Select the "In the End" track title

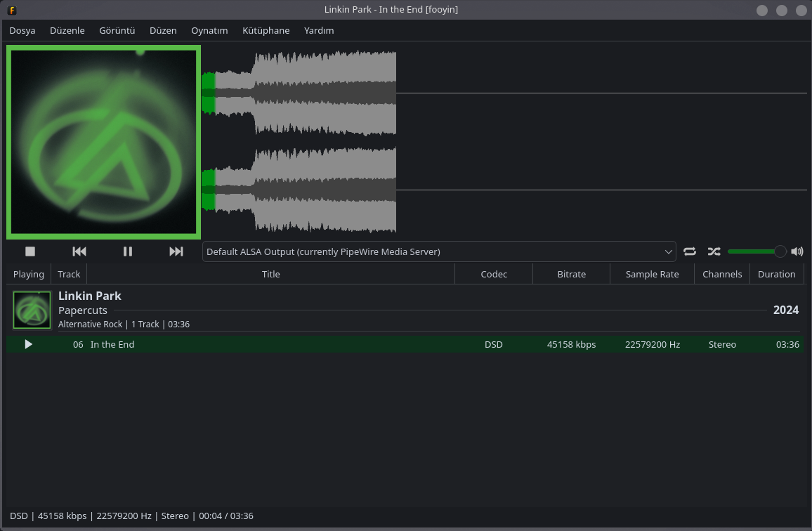point(112,344)
